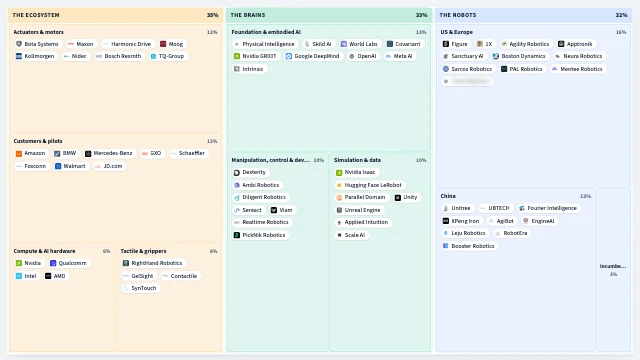This screenshot has width=640, height=360.
Task: Open the Unitree company chip
Action: [x=457, y=208]
